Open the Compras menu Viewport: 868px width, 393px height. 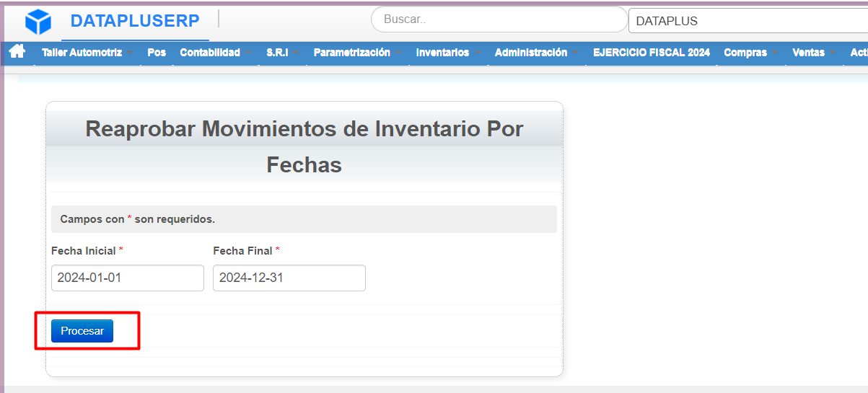coord(750,53)
